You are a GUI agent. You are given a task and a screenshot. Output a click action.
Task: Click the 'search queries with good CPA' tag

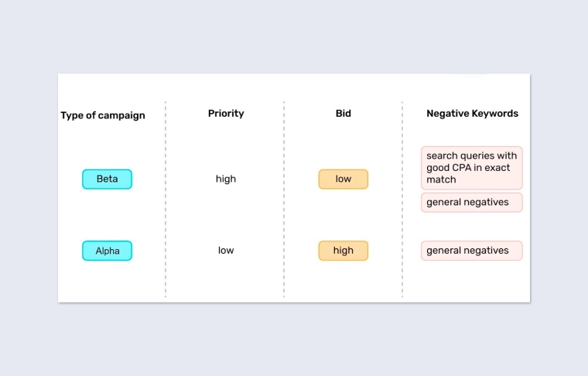pos(472,168)
